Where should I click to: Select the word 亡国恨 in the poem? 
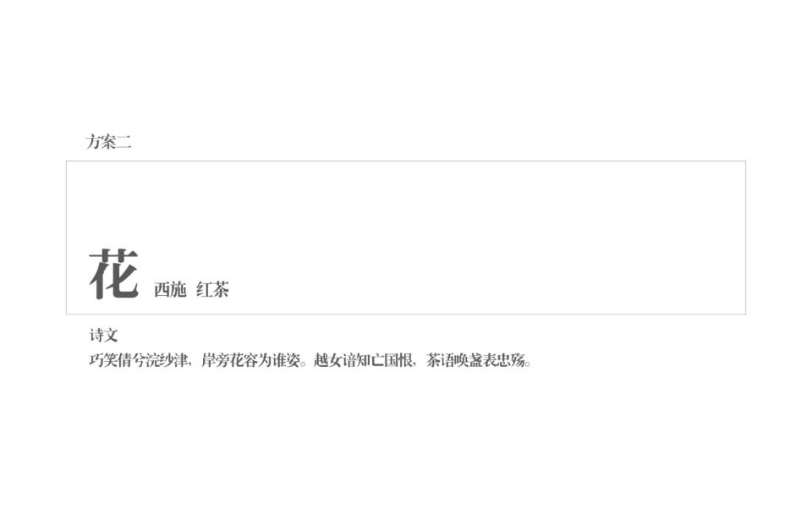click(x=391, y=360)
